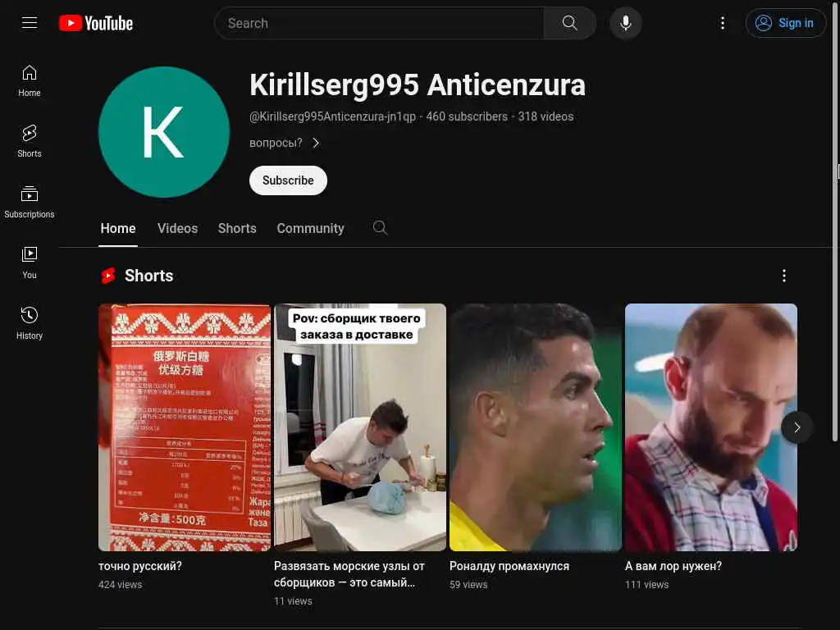Click the search magnifier button
This screenshot has height=630, width=840.
pos(569,23)
